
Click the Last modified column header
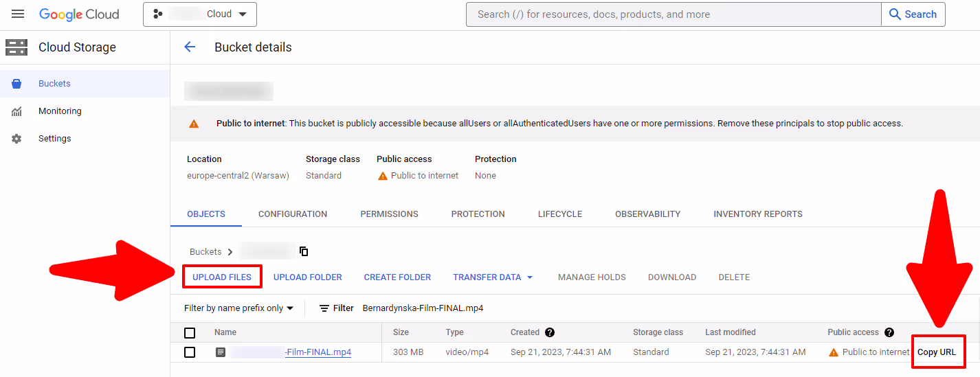point(731,332)
